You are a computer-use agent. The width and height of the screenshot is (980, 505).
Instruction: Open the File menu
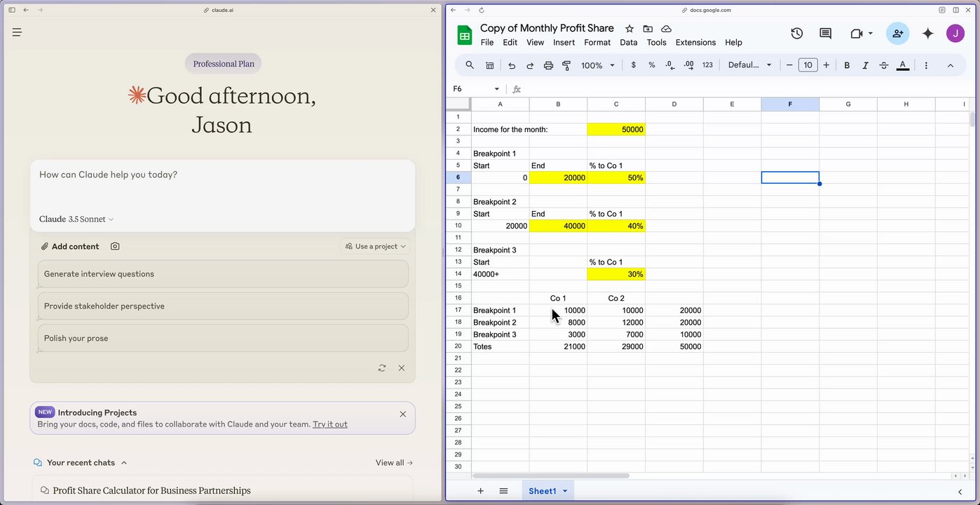pos(487,43)
